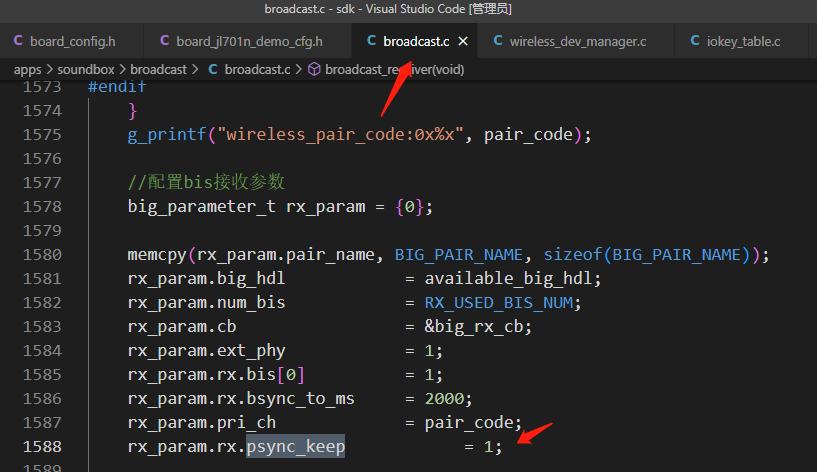Switch to the wireless_dev_manager.c tab

pos(577,41)
